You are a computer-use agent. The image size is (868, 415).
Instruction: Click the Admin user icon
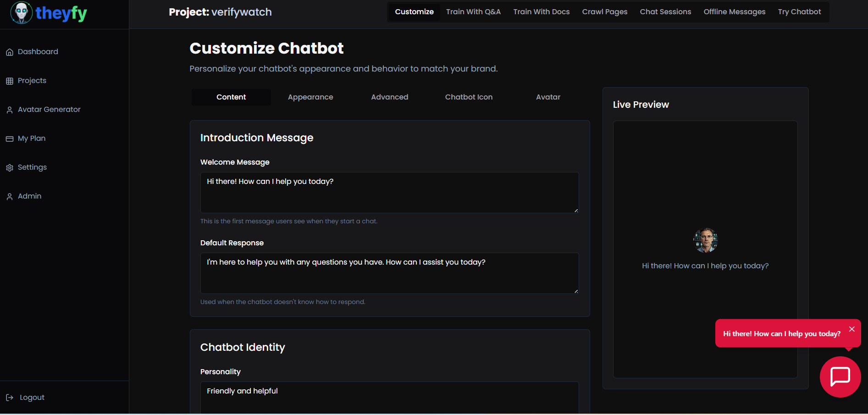pyautogui.click(x=10, y=196)
